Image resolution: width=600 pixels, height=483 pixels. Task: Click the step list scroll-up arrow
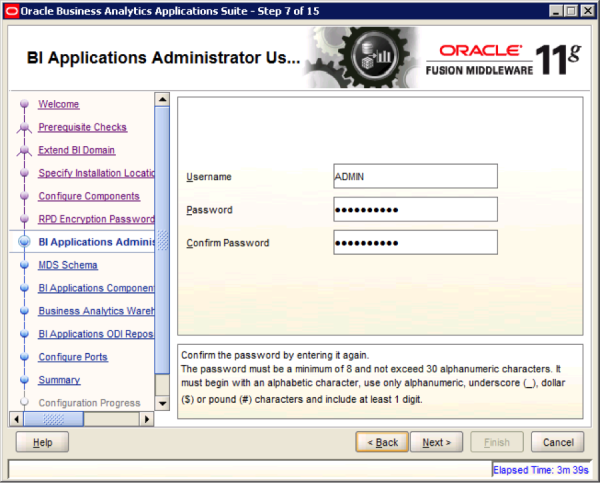[162, 100]
